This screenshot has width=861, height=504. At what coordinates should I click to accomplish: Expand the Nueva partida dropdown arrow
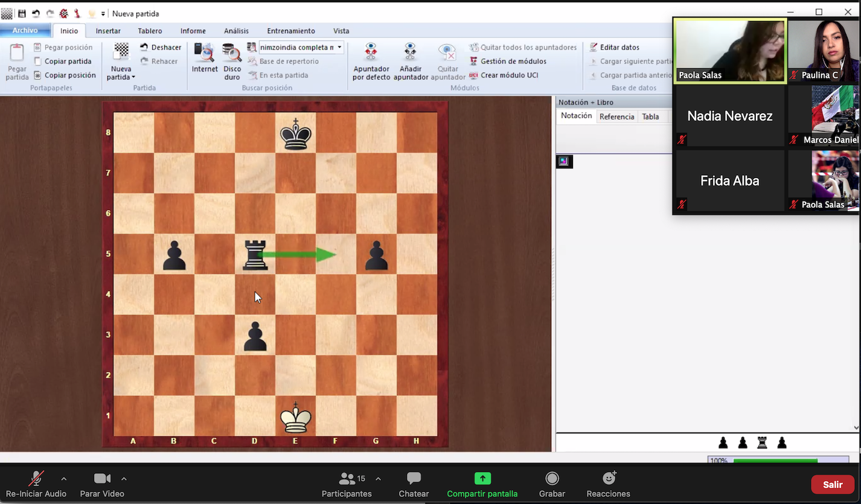(x=133, y=77)
